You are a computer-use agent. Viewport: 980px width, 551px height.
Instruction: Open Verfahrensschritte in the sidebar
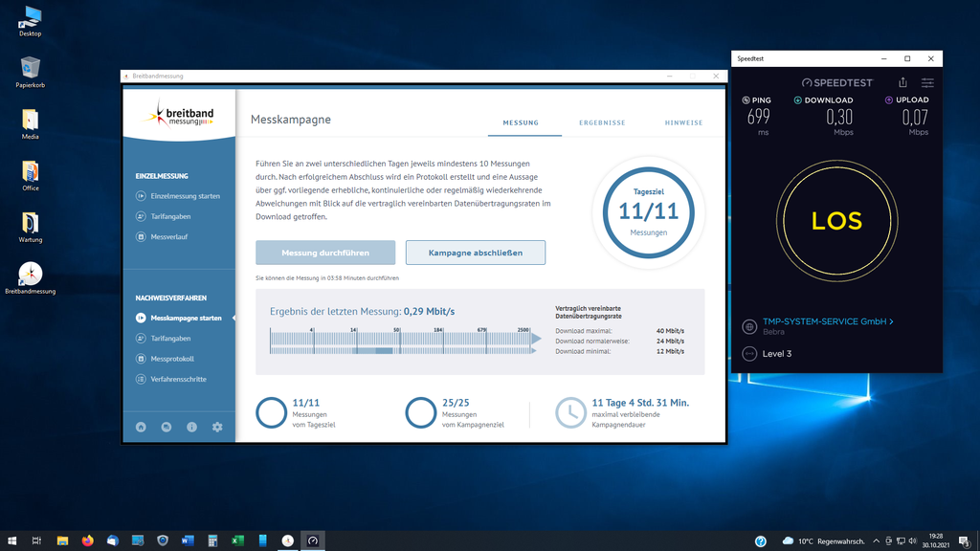click(x=171, y=379)
